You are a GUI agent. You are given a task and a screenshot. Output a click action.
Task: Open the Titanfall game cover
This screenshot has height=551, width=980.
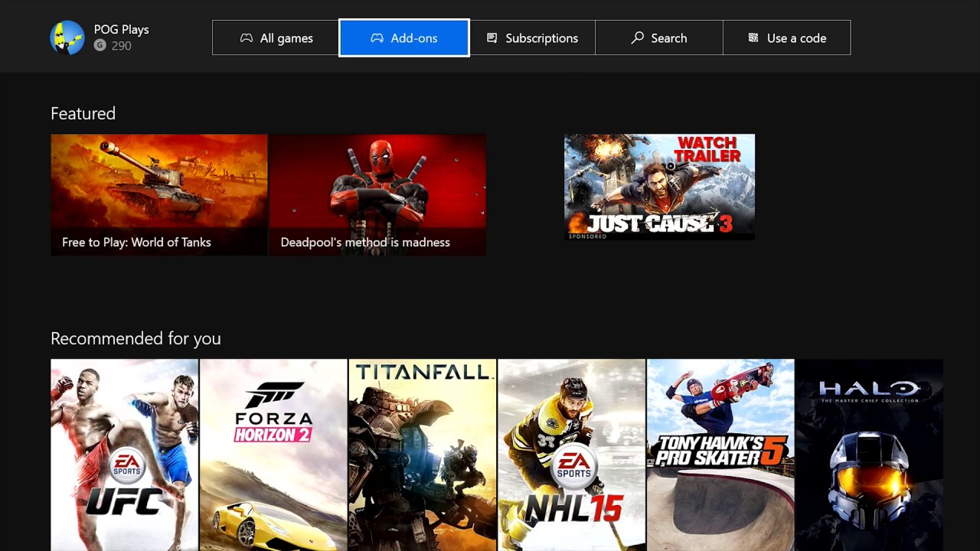pos(423,455)
